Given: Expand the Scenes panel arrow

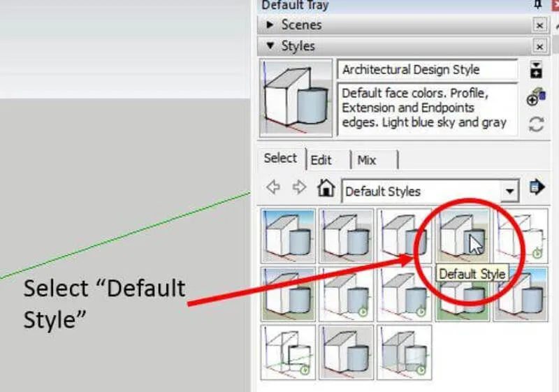Looking at the screenshot, I should click(270, 24).
